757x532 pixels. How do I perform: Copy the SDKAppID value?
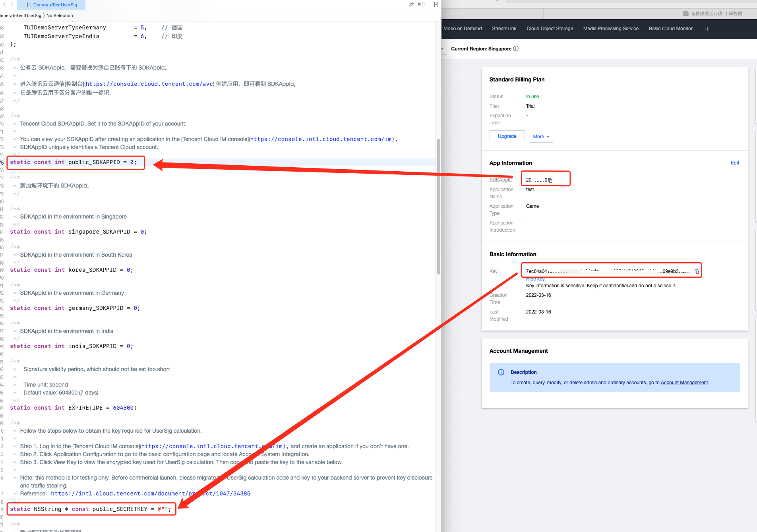(550, 180)
